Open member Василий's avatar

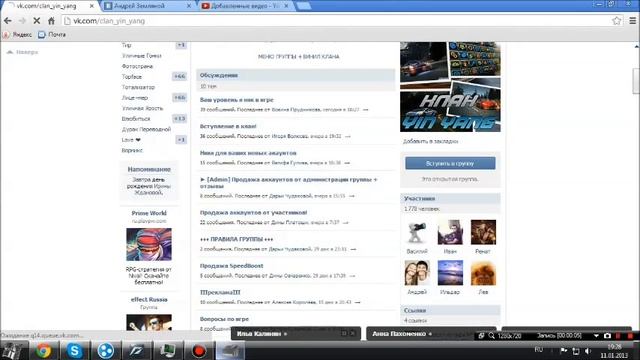coord(417,232)
